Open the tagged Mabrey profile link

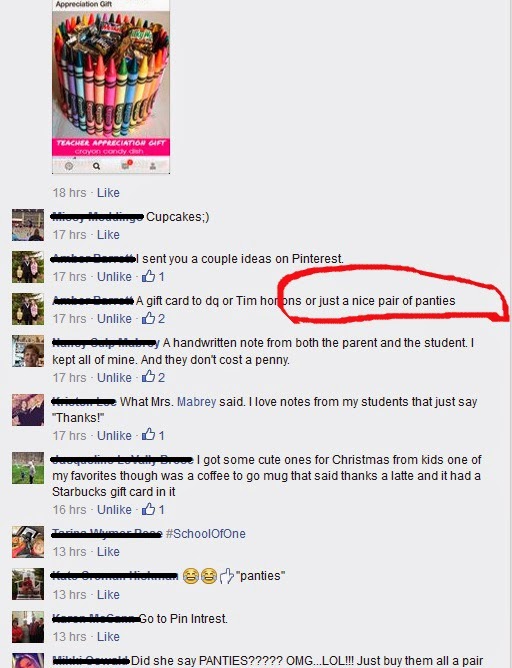(x=196, y=402)
